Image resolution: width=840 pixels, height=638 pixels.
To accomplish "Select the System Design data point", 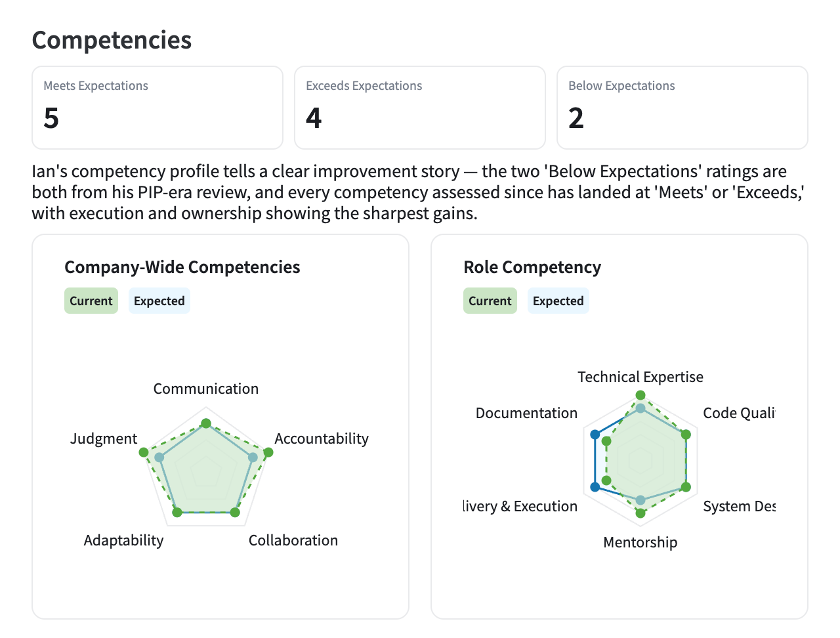I will coord(686,487).
